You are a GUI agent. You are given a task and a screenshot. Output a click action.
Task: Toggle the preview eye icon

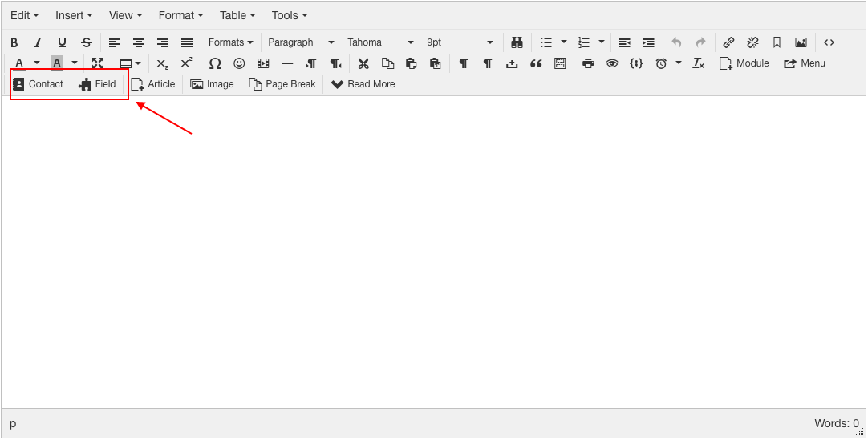(612, 63)
